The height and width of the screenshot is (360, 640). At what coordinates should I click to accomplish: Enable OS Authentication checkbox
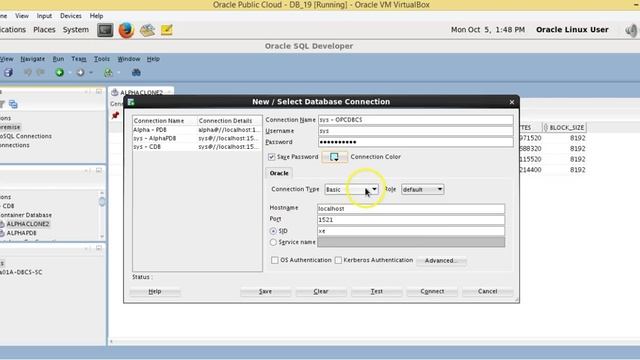click(x=275, y=260)
